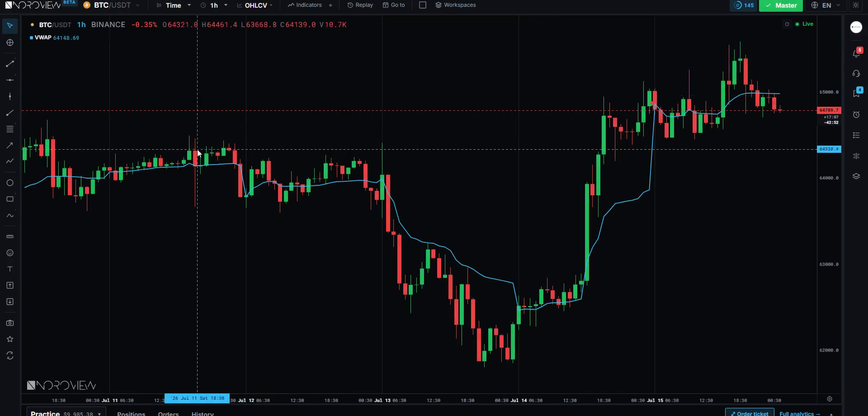Click the sync refresh icon in left toolbar
The image size is (868, 416).
[x=10, y=356]
